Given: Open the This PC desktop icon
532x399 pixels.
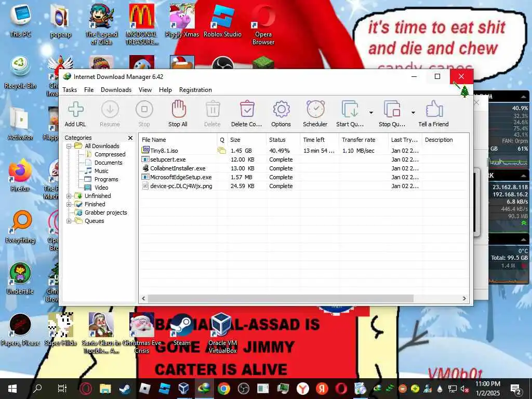Looking at the screenshot, I should 20,21.
